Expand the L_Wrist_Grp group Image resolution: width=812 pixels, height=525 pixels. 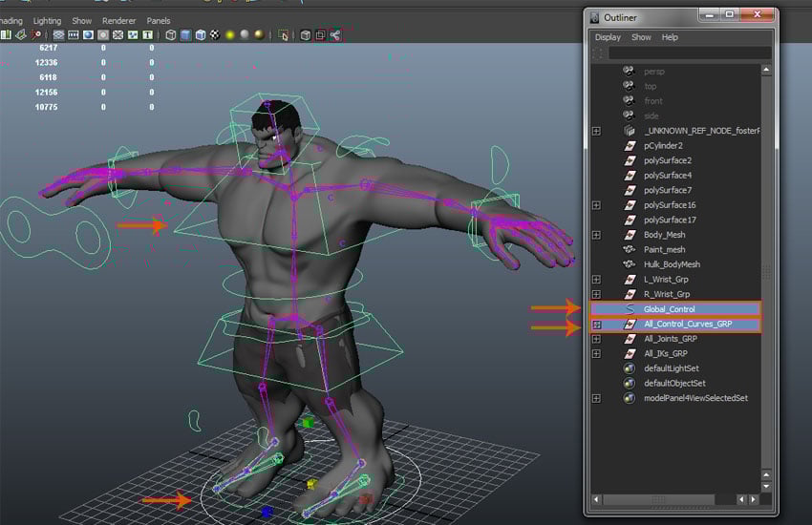(596, 280)
